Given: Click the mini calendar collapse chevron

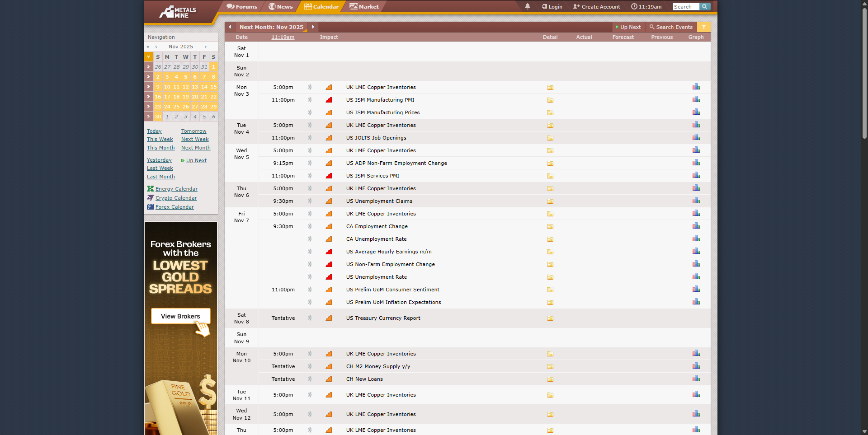Looking at the screenshot, I should [x=148, y=57].
